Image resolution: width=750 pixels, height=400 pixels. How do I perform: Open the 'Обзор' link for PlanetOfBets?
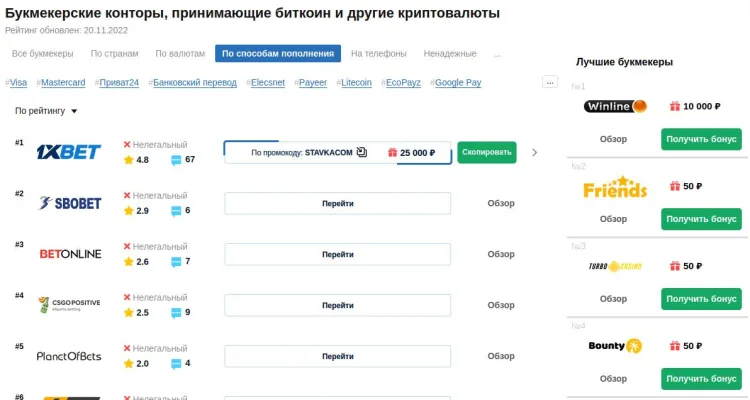[x=501, y=356]
